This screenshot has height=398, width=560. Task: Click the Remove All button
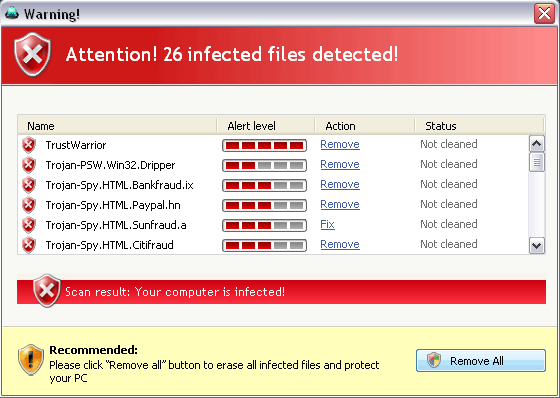(x=481, y=360)
